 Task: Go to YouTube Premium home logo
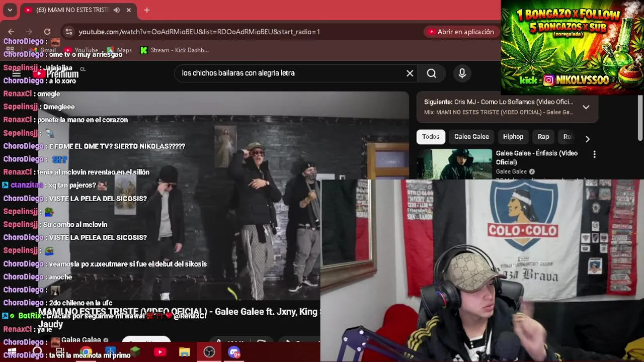tap(55, 74)
